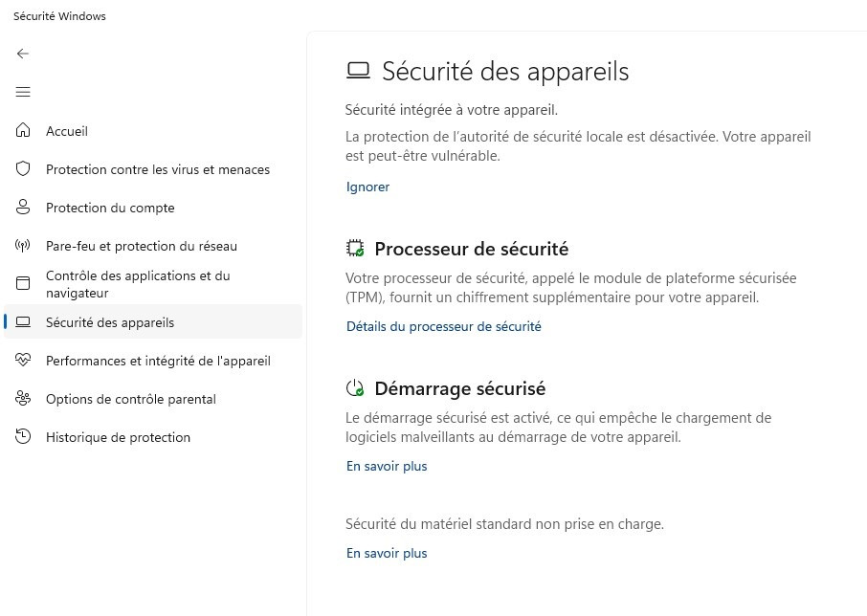The height and width of the screenshot is (616, 867).
Task: Open Protection contre les virus et menaces
Action: pyautogui.click(x=158, y=169)
